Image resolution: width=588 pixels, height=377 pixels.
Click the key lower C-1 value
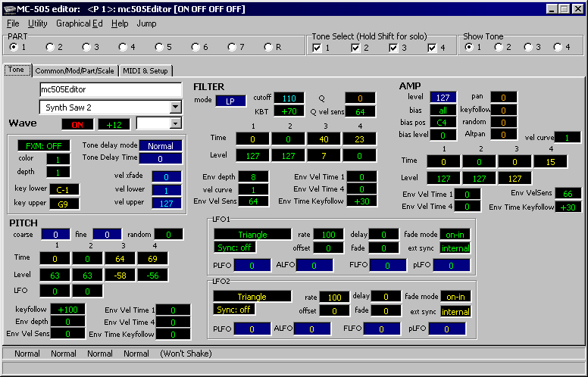point(63,189)
